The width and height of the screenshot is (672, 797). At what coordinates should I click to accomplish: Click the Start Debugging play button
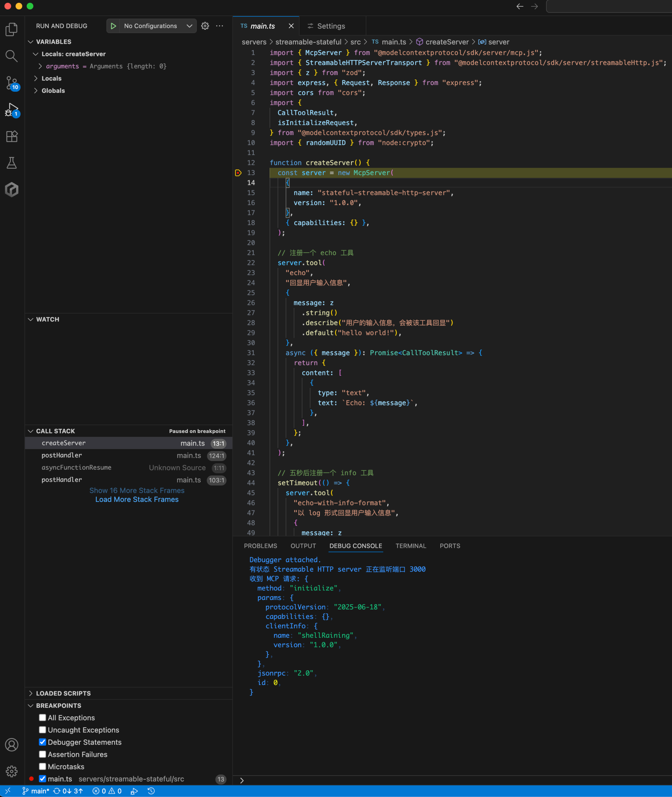click(x=113, y=26)
